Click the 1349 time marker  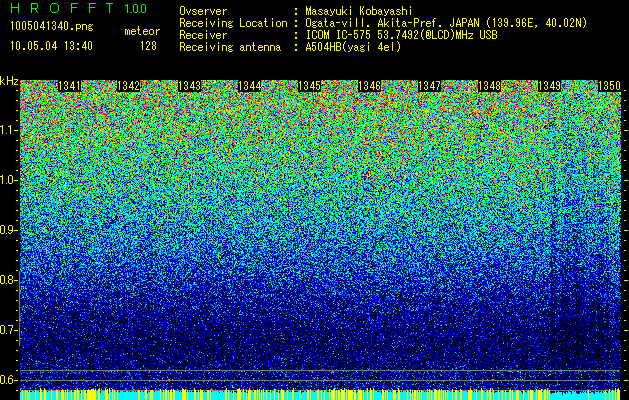coord(549,86)
